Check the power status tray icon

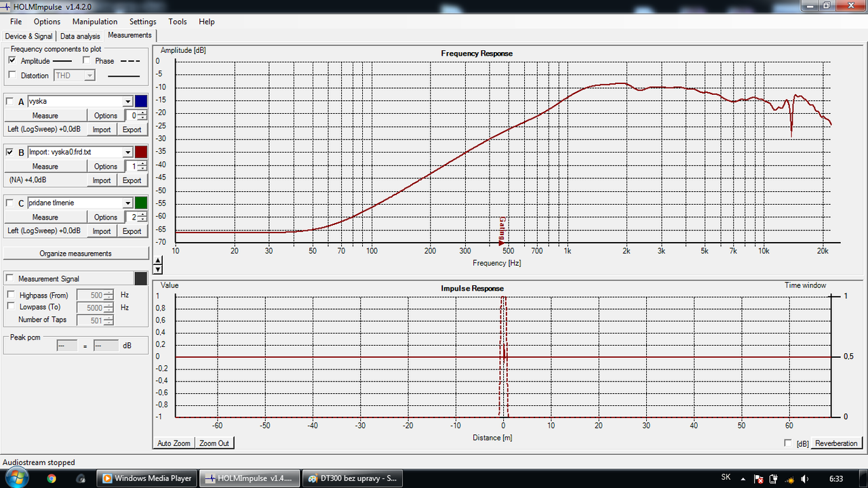[774, 479]
